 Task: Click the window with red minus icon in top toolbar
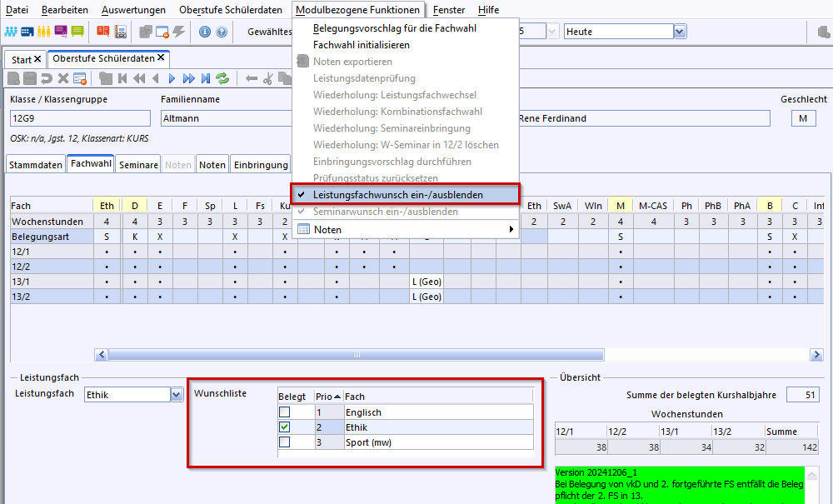click(162, 32)
